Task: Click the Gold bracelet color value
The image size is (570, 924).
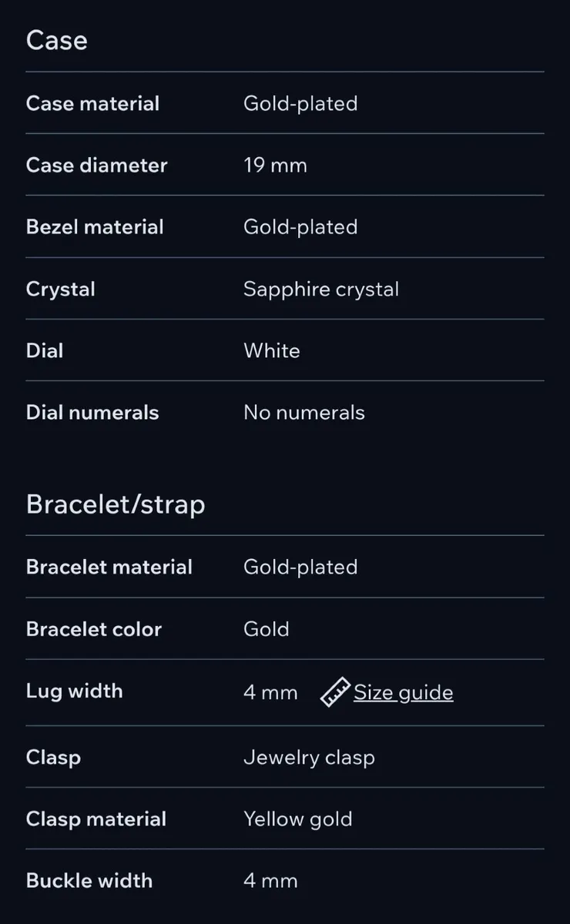Action: pos(267,628)
